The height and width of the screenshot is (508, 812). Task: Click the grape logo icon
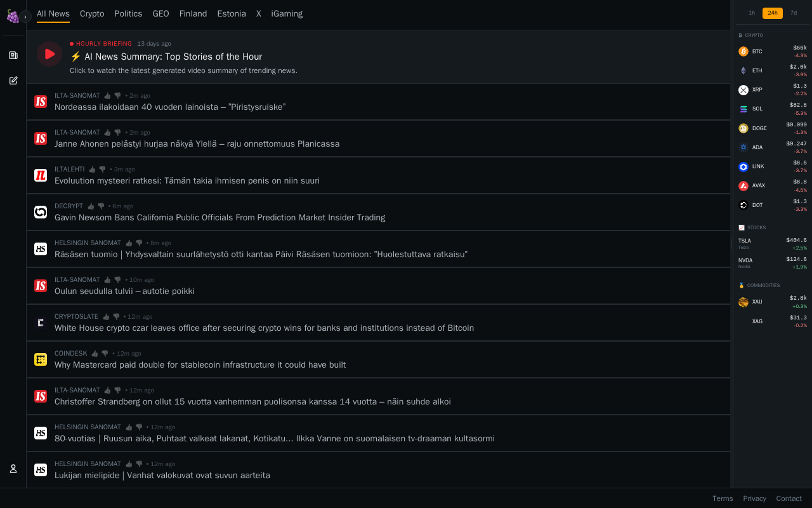11,16
